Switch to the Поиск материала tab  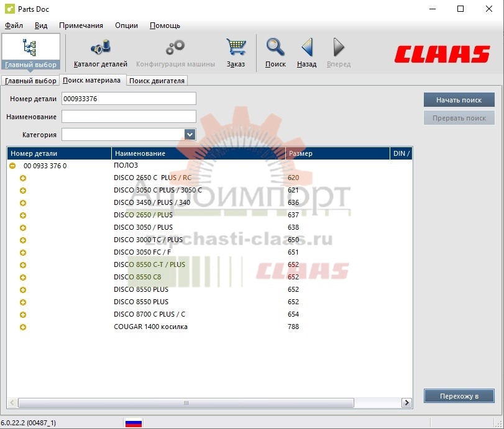(91, 80)
